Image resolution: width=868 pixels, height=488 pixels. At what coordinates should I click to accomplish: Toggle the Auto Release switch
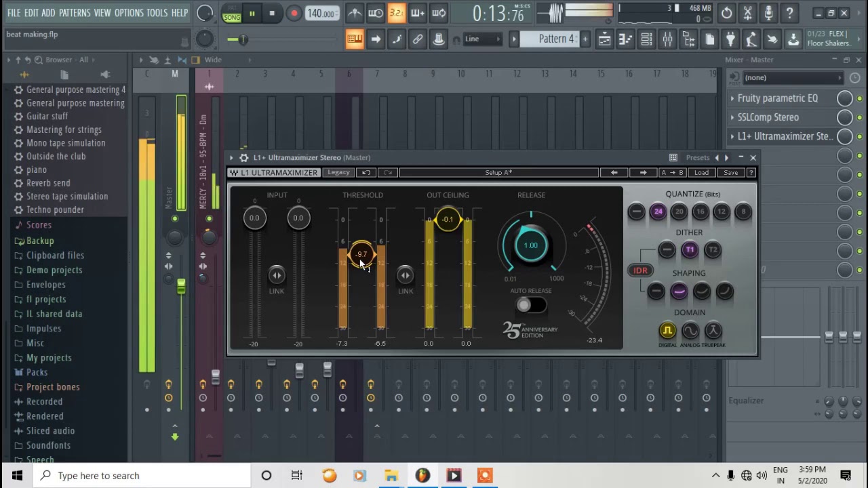[x=530, y=305]
